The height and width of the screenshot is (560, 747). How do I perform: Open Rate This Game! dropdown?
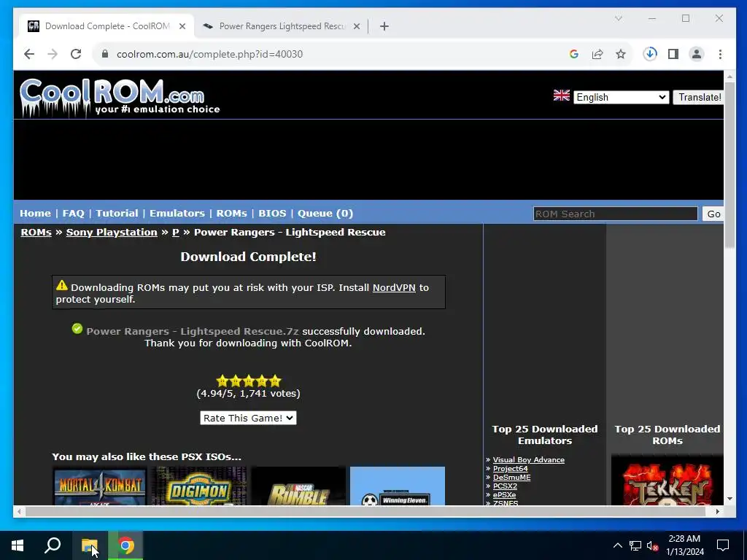coord(248,418)
